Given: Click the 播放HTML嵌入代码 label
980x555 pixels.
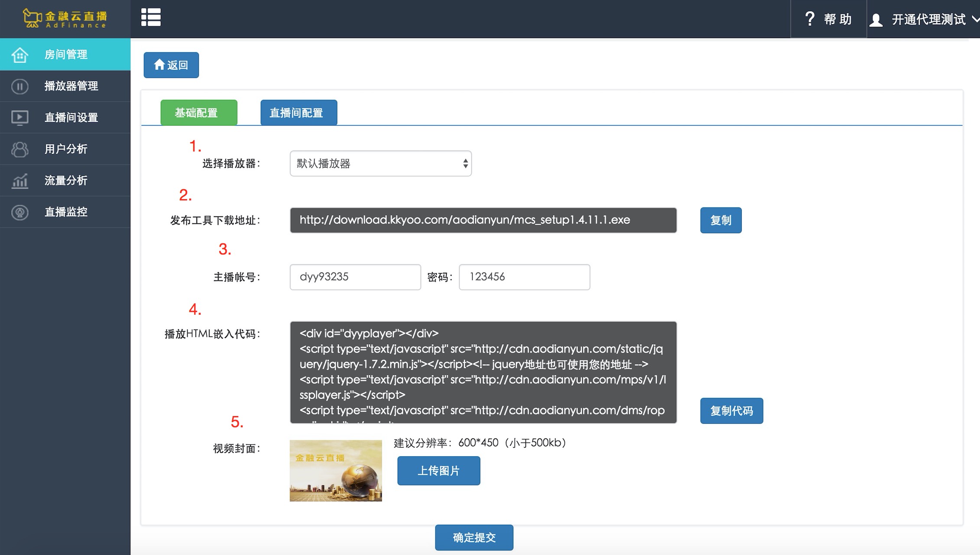Looking at the screenshot, I should [212, 334].
